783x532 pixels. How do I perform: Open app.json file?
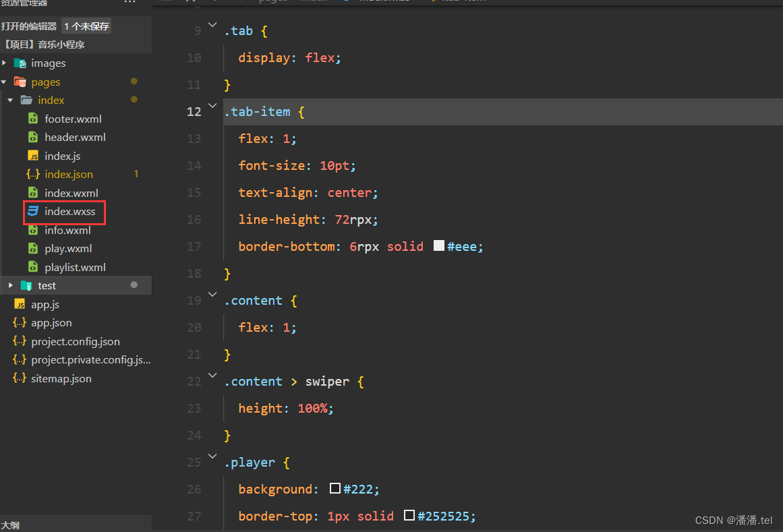point(51,323)
